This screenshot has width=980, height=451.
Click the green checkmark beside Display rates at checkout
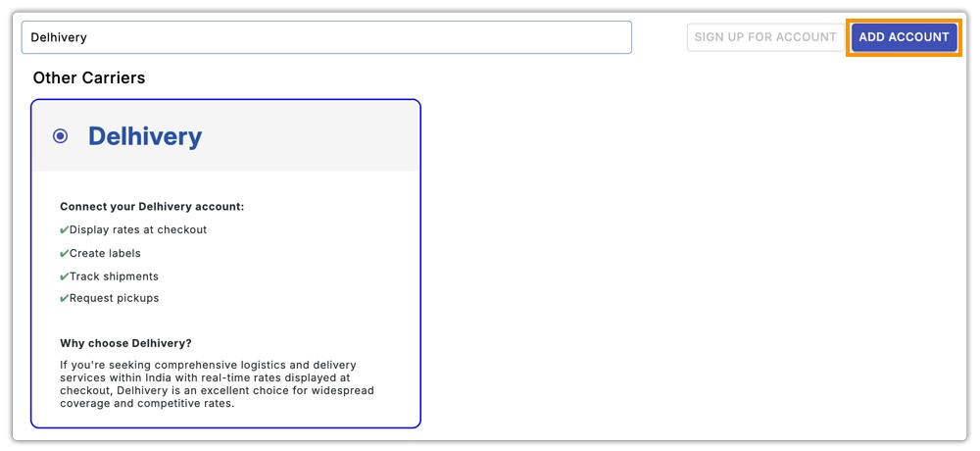(64, 229)
